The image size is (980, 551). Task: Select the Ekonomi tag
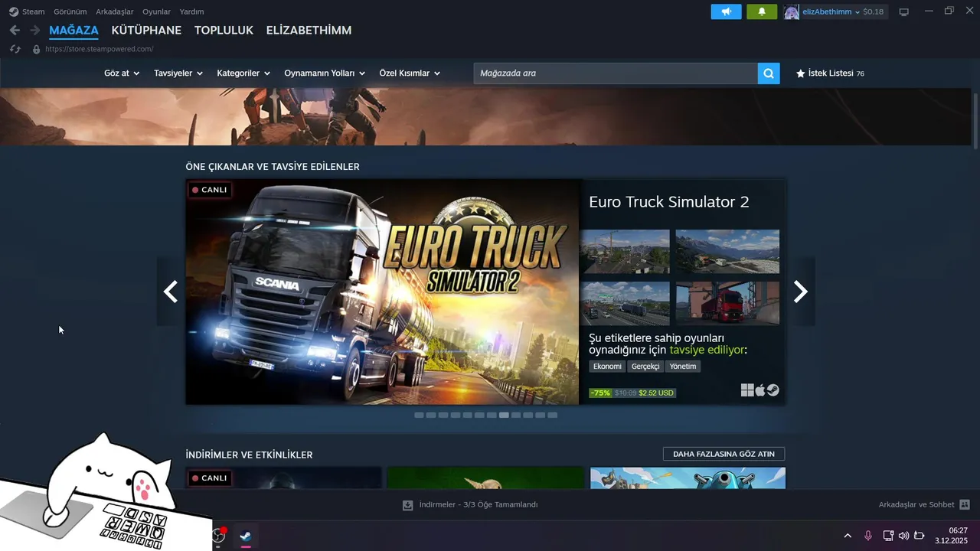click(607, 367)
